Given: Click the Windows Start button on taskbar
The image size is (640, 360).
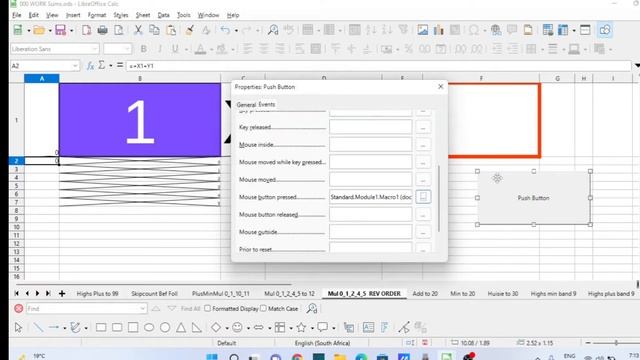Looking at the screenshot, I should pyautogui.click(x=211, y=357).
